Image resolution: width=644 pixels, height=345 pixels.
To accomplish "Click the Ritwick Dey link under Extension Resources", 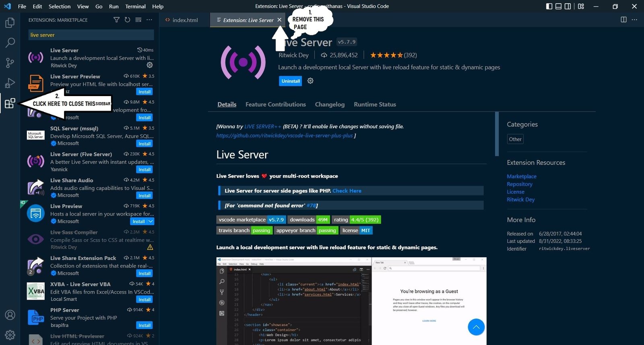I will pyautogui.click(x=521, y=199).
